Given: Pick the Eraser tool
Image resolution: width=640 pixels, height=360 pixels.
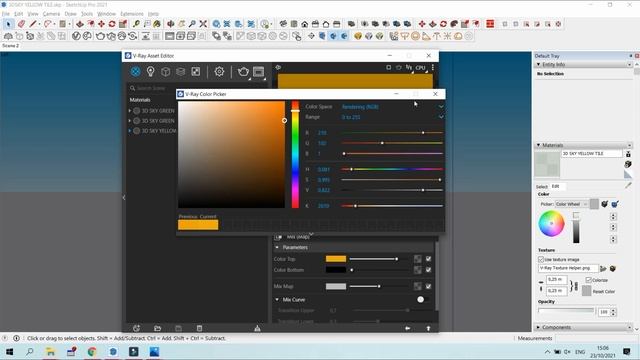Looking at the screenshot, I should pyautogui.click(x=21, y=24).
